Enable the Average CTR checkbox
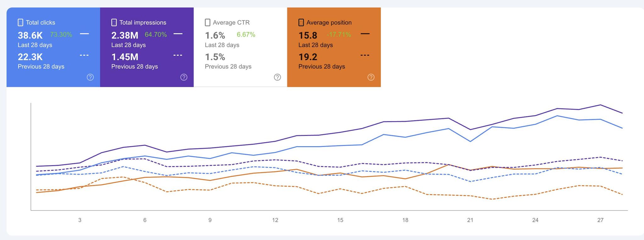 208,22
